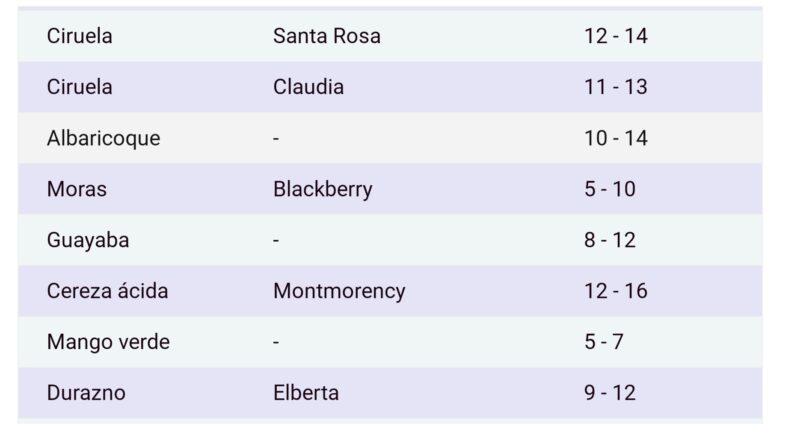Click Ciruela in the Claudia row
This screenshot has height=424, width=800.
(79, 87)
